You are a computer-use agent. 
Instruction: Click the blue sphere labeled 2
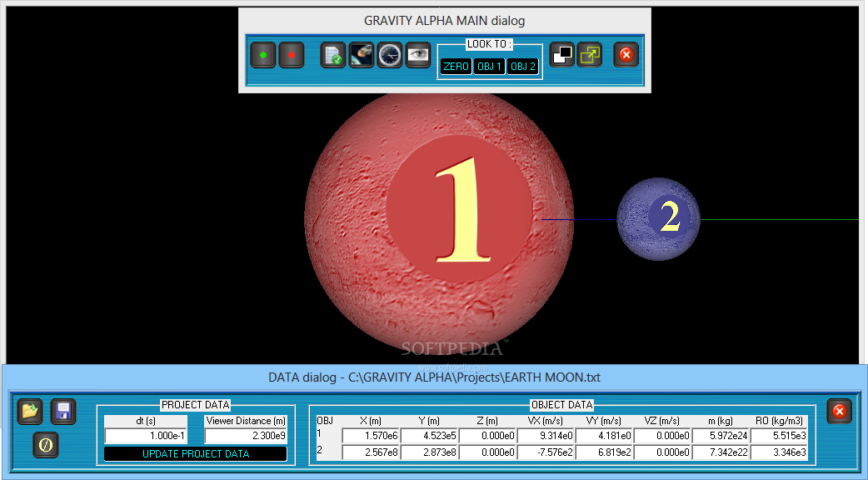coord(658,218)
